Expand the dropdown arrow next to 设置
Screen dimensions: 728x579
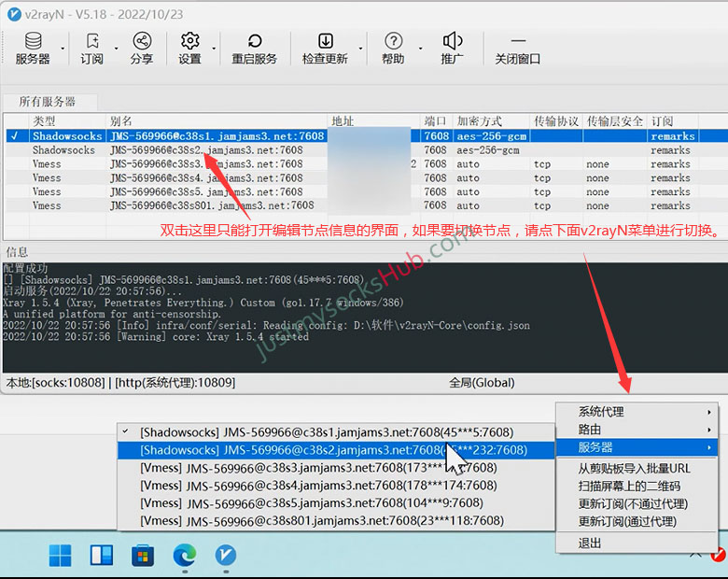pos(214,49)
